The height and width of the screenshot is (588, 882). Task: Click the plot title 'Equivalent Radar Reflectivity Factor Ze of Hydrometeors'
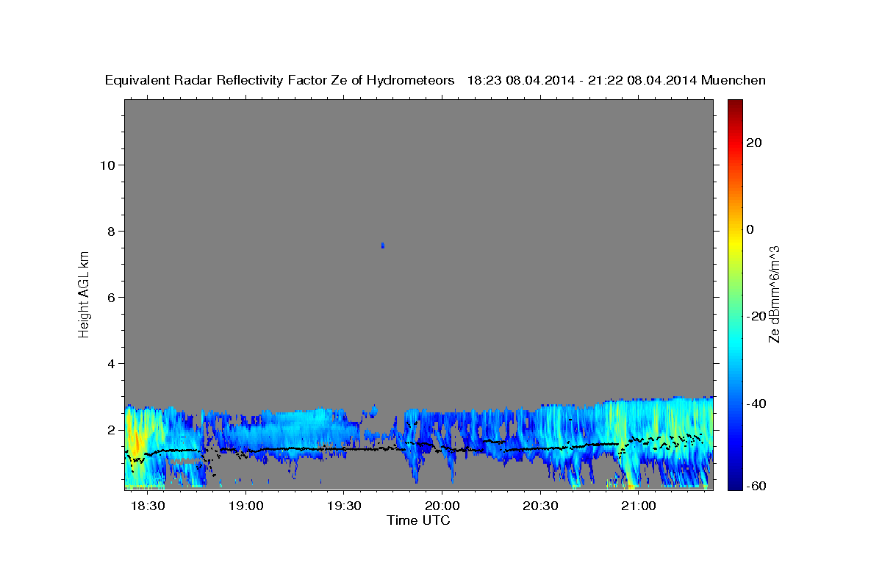click(x=280, y=81)
